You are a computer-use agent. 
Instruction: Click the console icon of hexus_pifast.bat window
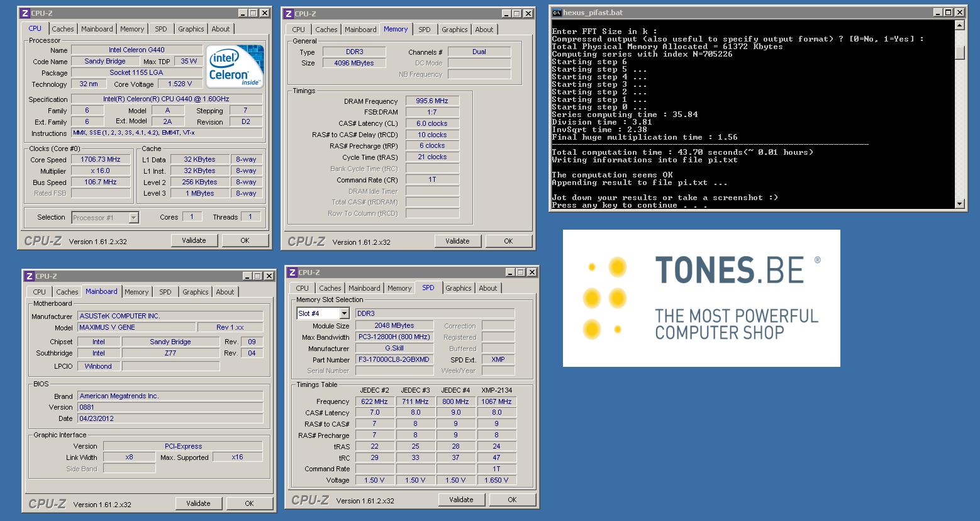(x=557, y=13)
